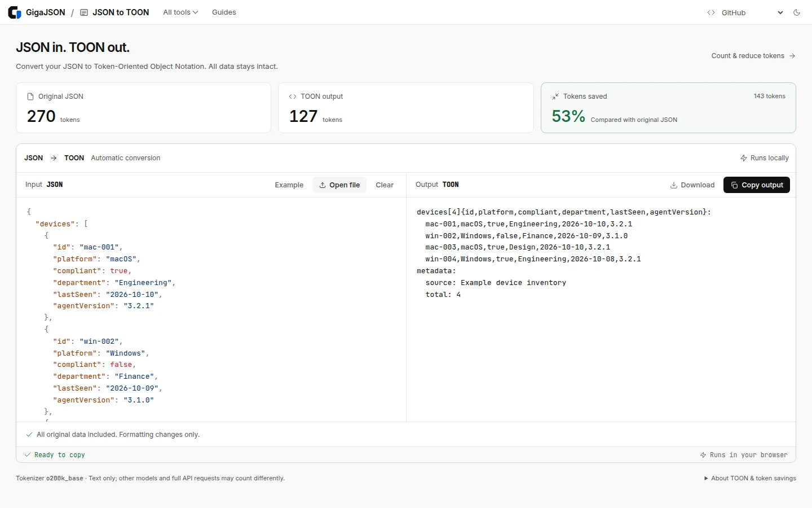Click the TOON output brackets icon

pos(293,97)
